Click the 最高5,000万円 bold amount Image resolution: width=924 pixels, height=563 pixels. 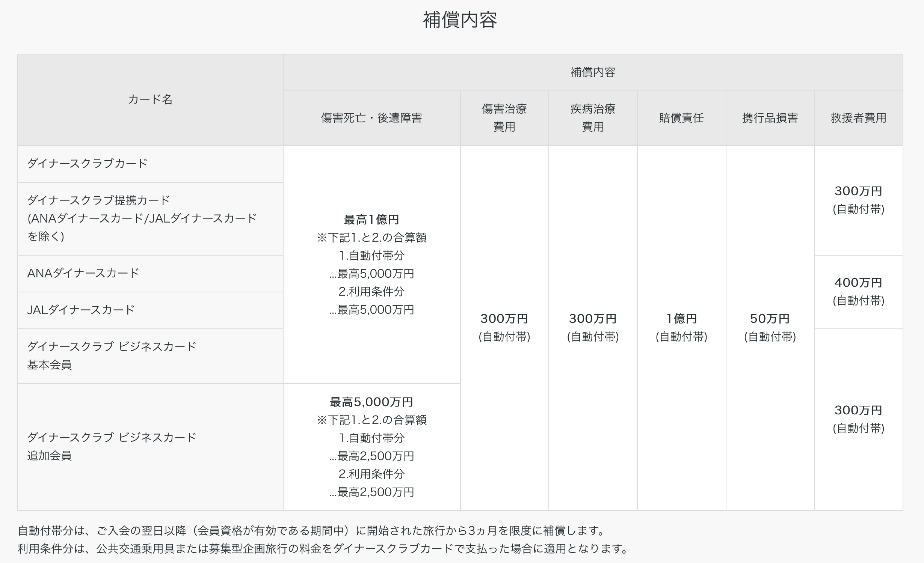(371, 402)
